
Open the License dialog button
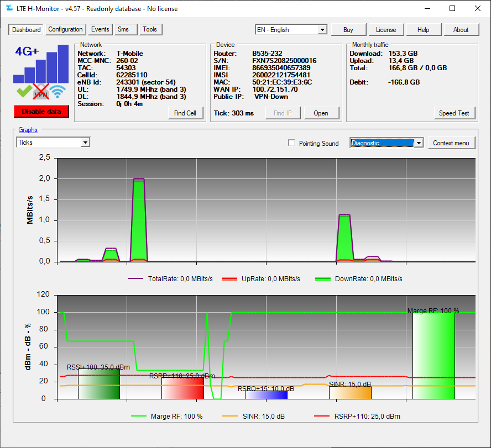[386, 30]
